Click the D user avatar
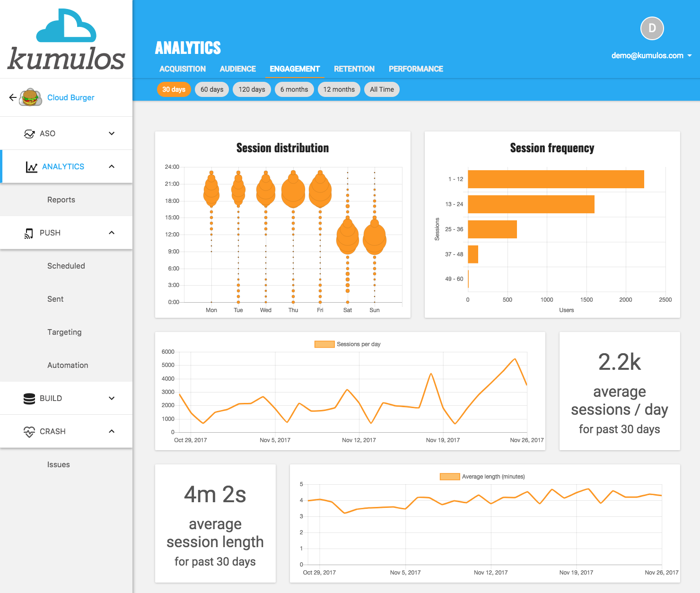The height and width of the screenshot is (593, 700). pos(652,28)
